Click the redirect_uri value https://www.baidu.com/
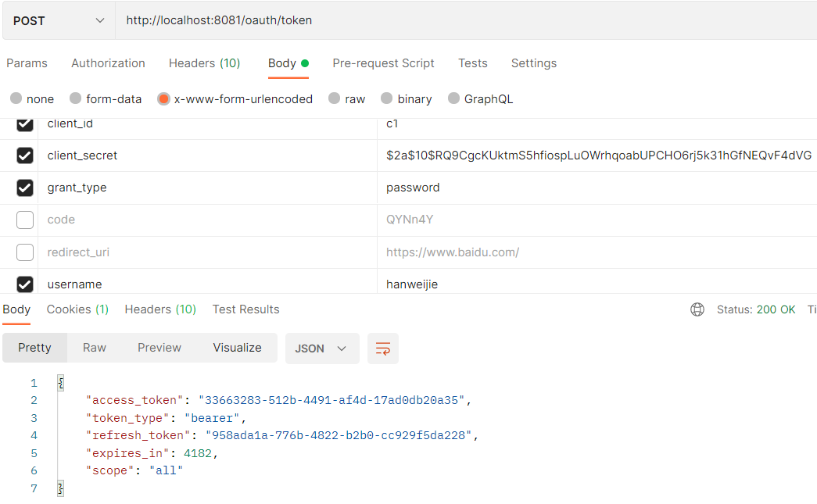This screenshot has height=504, width=817. [452, 252]
